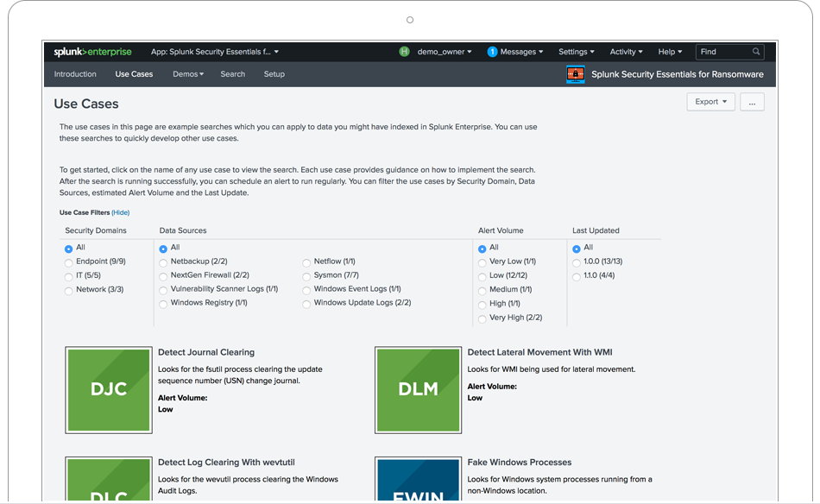Hide the Use Case Filters
The height and width of the screenshot is (504, 820).
(x=120, y=213)
